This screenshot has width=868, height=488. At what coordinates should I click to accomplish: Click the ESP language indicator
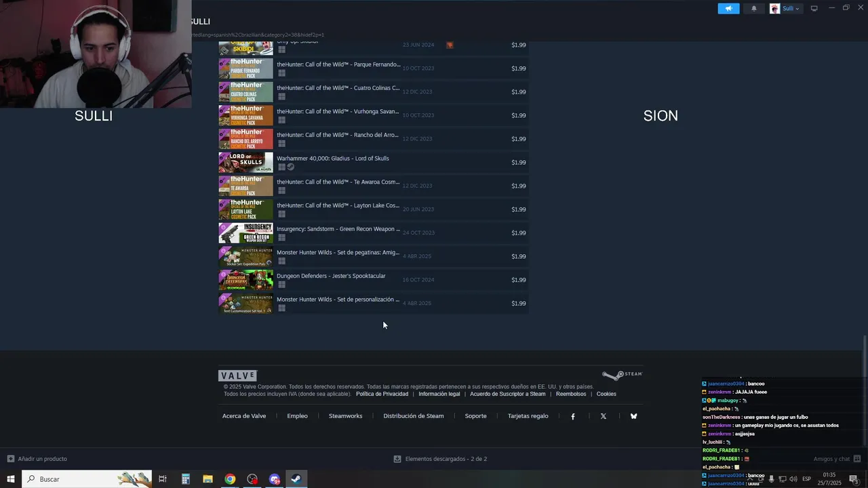(807, 479)
